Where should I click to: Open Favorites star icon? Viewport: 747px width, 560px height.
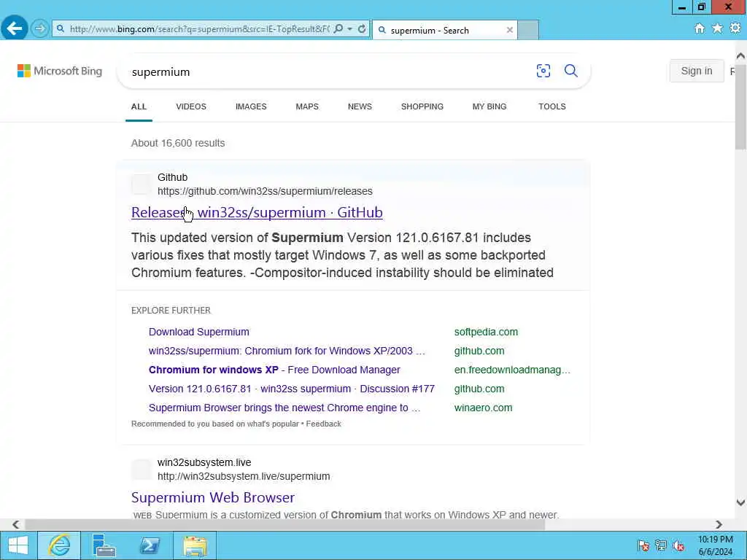pos(717,28)
